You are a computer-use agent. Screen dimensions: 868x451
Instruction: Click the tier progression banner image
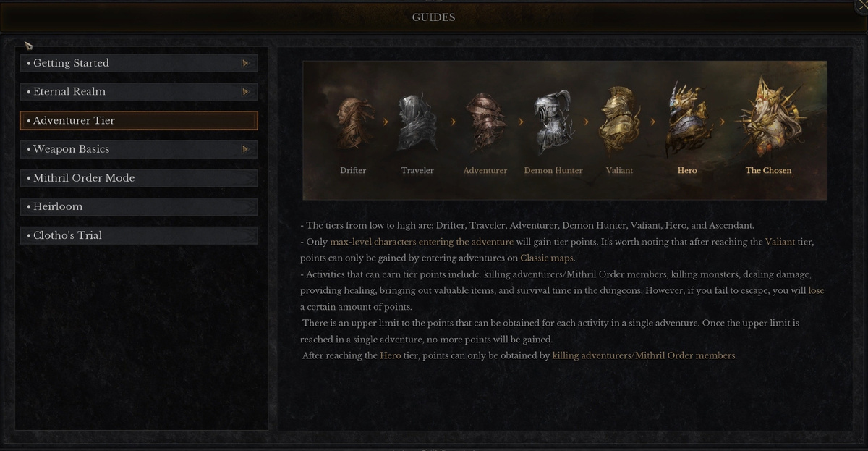(x=564, y=130)
